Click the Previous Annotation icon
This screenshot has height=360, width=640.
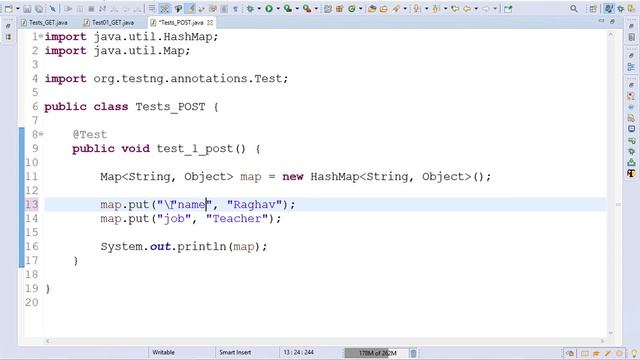(x=436, y=9)
